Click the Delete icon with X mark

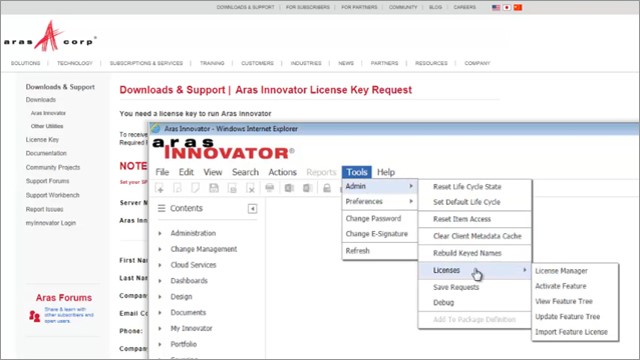click(x=251, y=188)
